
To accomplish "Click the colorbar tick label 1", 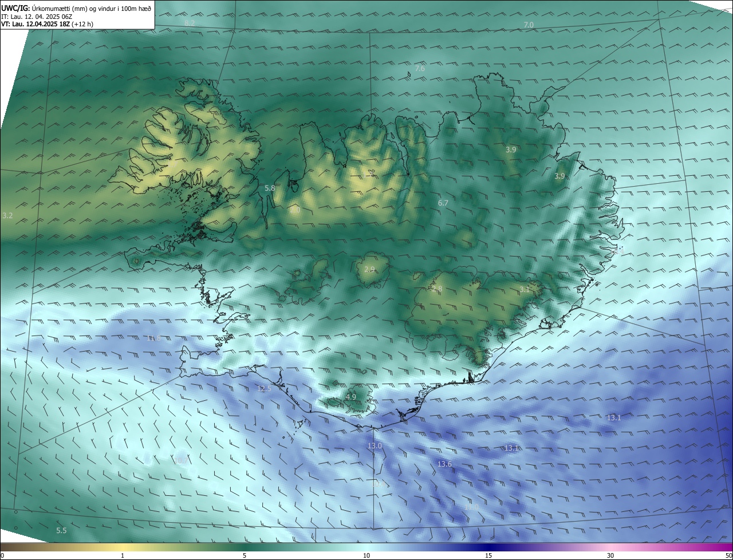I will [123, 556].
